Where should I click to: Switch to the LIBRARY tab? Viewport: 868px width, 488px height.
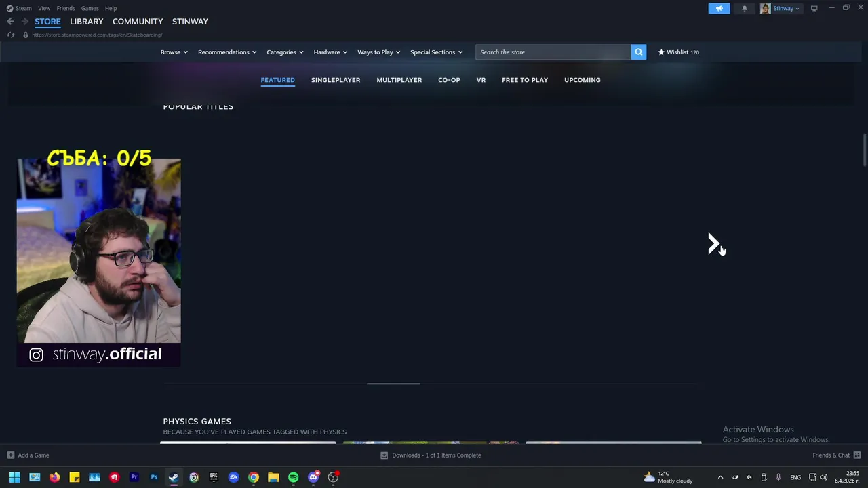click(87, 22)
